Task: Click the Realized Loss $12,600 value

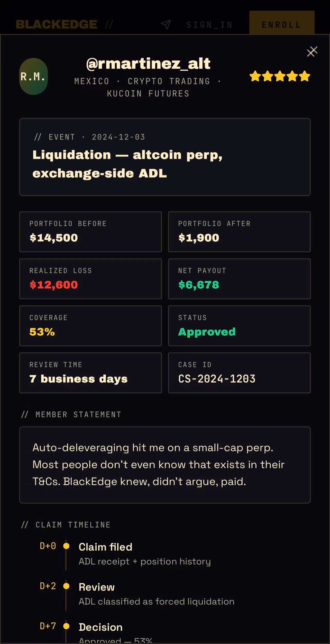Action: pyautogui.click(x=53, y=285)
